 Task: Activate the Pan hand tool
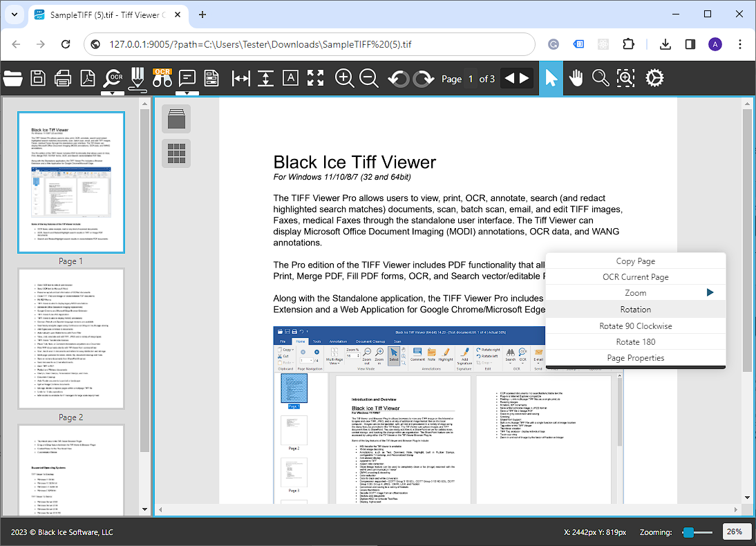point(576,78)
